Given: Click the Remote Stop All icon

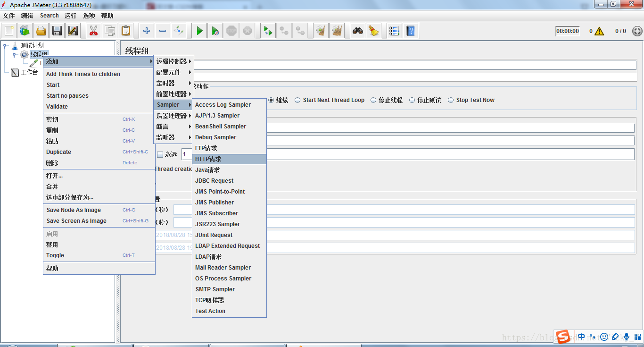Looking at the screenshot, I should click(284, 31).
